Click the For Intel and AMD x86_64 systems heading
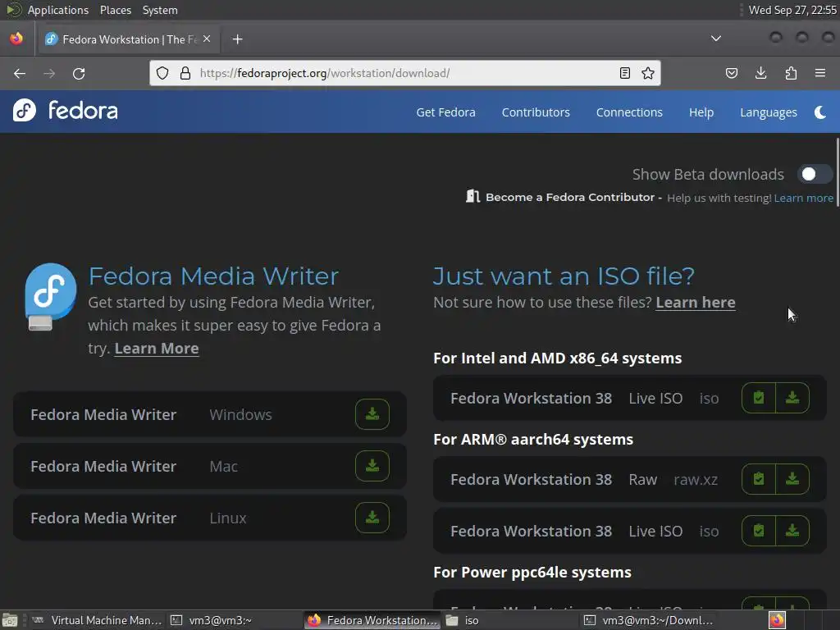The height and width of the screenshot is (630, 840). tap(557, 358)
